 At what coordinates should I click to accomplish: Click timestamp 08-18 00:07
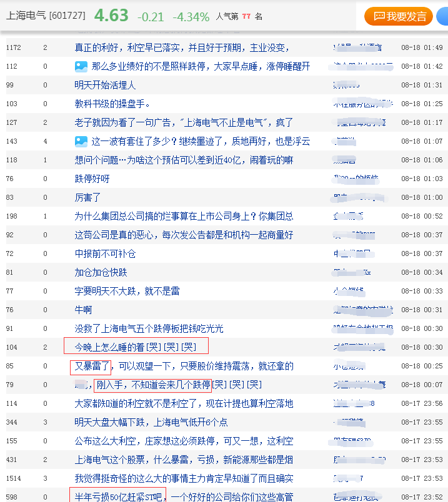click(x=422, y=385)
